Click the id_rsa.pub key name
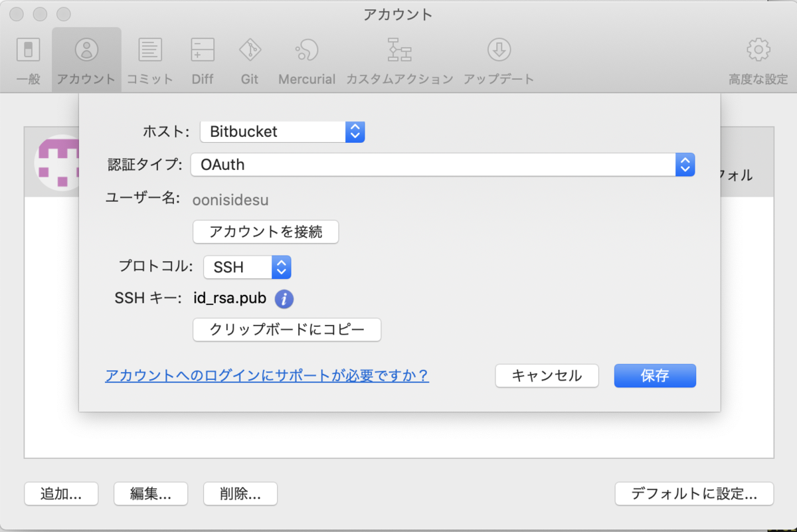 230,298
